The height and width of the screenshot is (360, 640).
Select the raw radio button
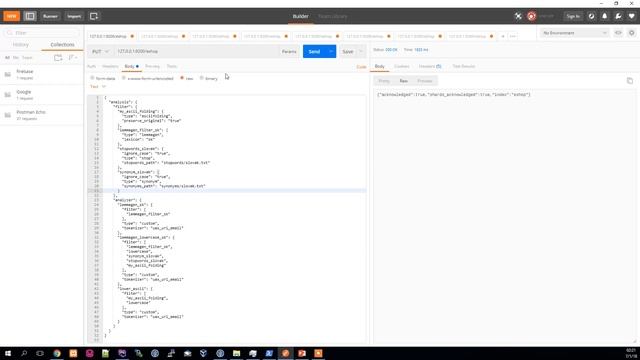[x=182, y=78]
